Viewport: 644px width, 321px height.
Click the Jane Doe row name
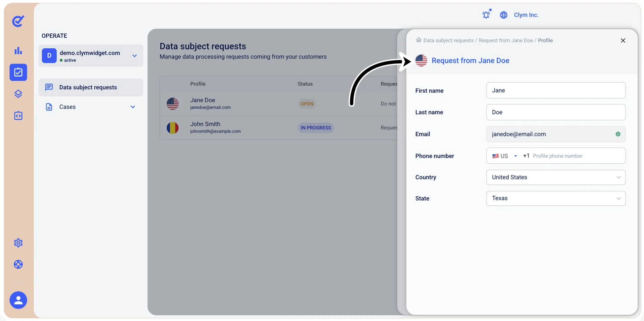[203, 100]
